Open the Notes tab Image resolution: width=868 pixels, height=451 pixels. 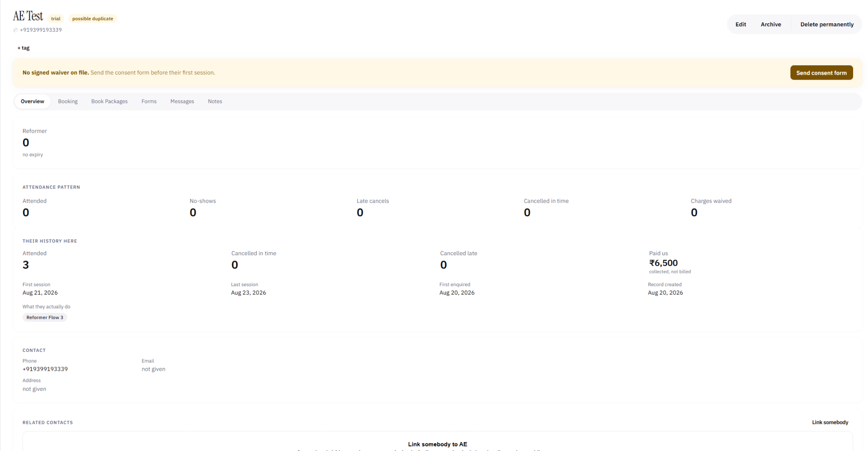[x=215, y=101]
